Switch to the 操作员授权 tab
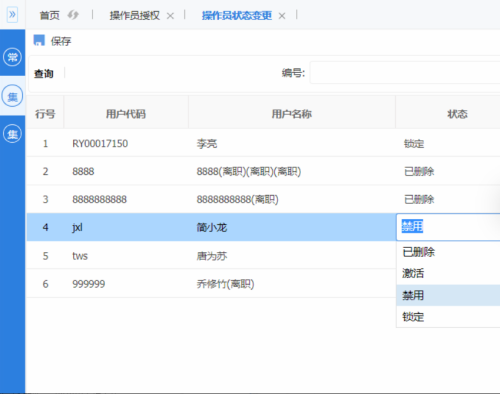The height and width of the screenshot is (394, 500). 135,15
